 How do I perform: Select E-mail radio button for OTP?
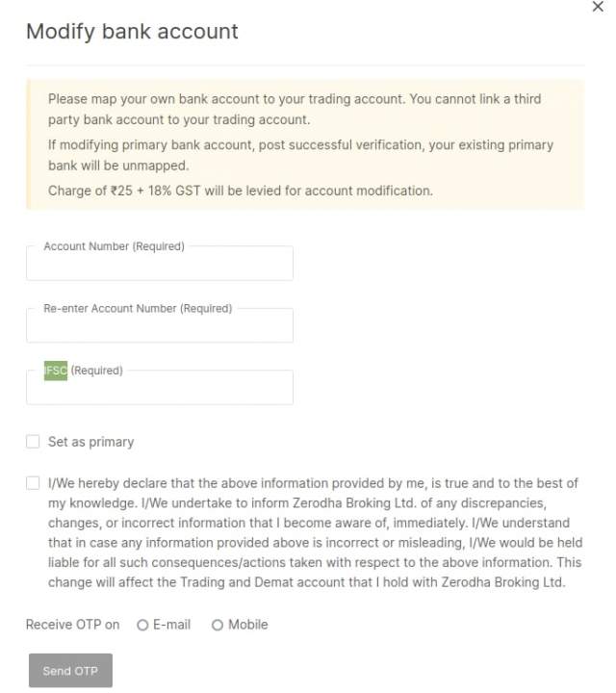142,626
